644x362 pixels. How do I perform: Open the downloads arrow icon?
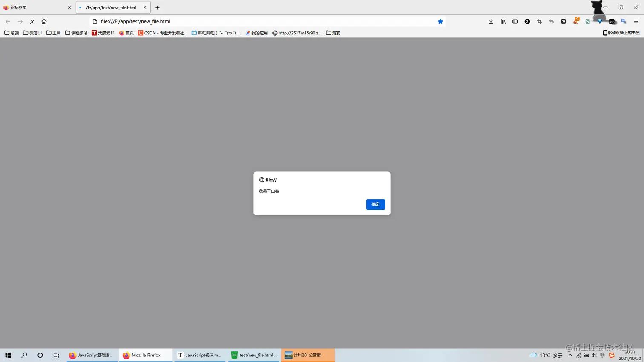coord(491,21)
